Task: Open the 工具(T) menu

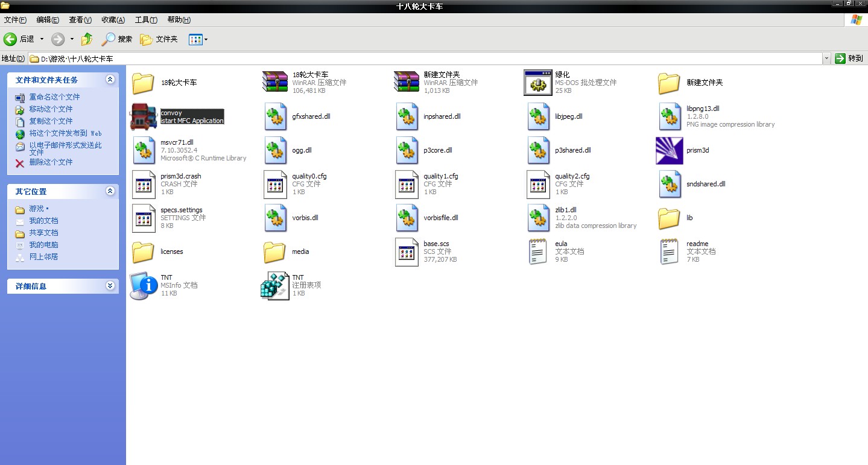Action: click(x=146, y=20)
